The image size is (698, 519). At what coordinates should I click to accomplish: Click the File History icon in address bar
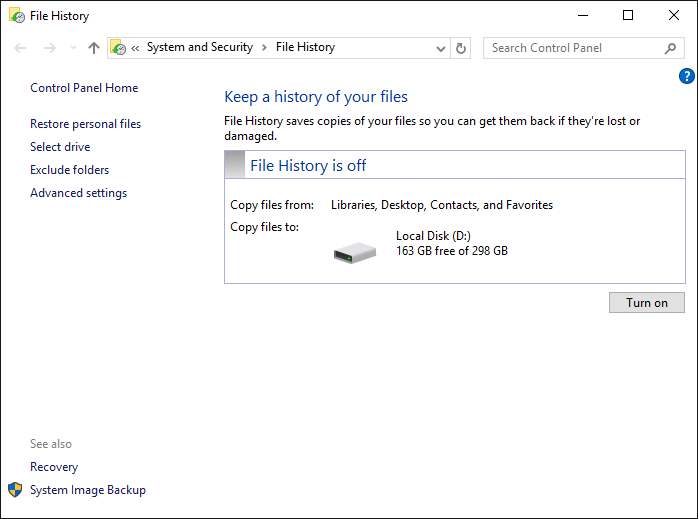118,48
